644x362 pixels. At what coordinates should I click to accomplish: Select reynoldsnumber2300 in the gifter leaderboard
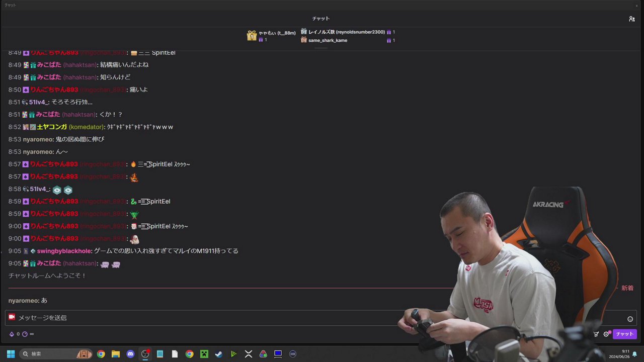click(x=346, y=32)
